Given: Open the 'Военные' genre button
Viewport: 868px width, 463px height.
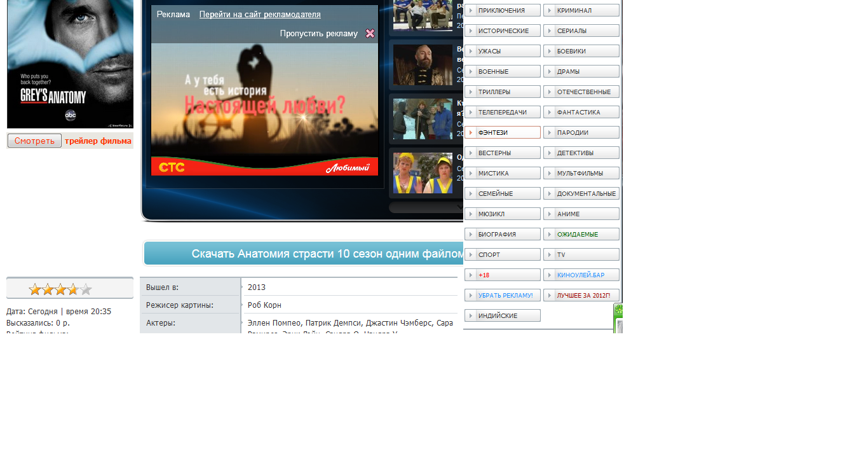Looking at the screenshot, I should tap(503, 72).
